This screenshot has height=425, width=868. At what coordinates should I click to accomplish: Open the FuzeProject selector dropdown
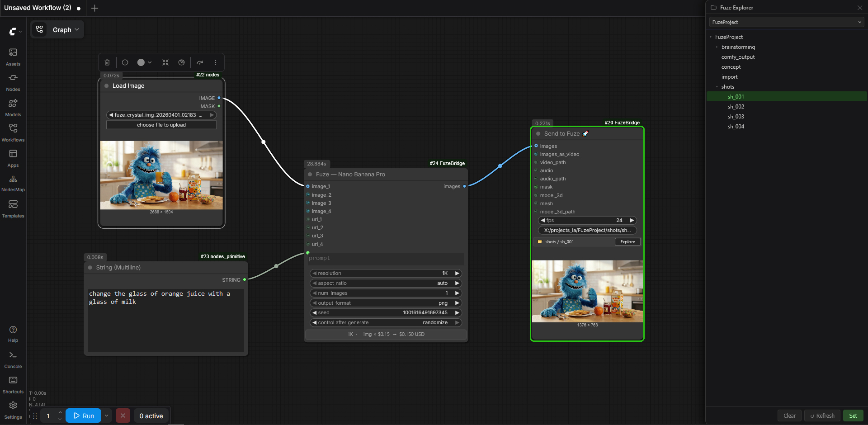pos(786,22)
